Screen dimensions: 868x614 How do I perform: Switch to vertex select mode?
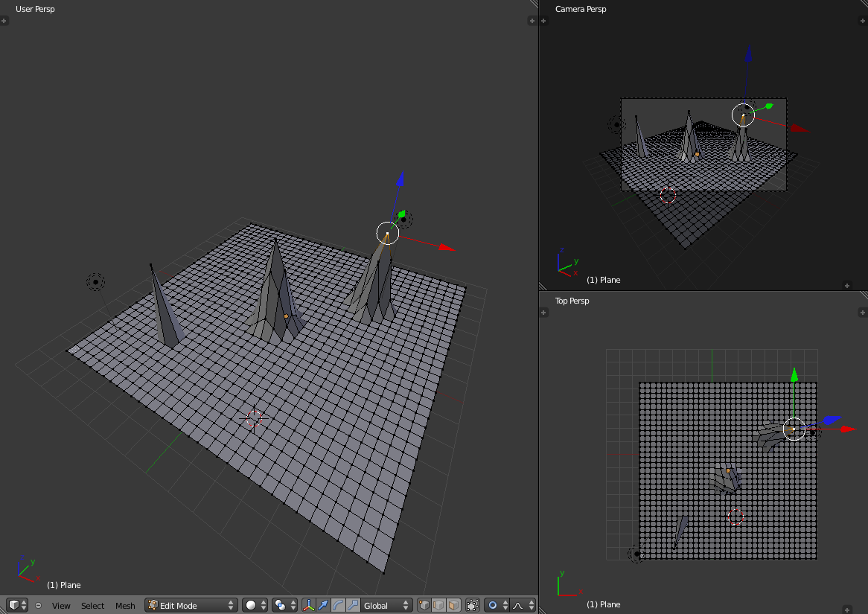click(x=424, y=605)
